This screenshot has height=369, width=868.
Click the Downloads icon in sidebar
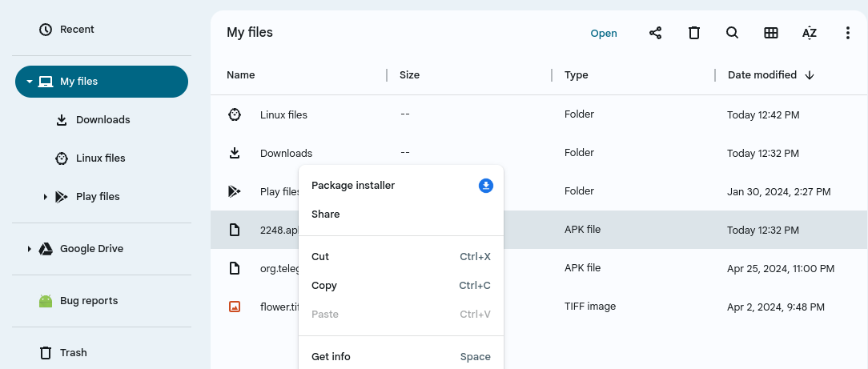coord(62,120)
